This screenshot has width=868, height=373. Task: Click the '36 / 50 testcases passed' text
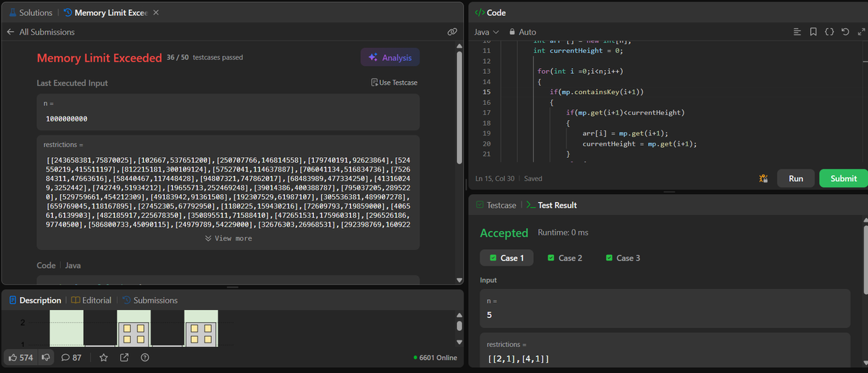205,57
